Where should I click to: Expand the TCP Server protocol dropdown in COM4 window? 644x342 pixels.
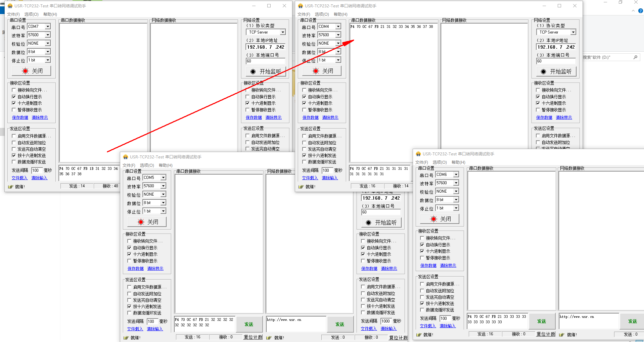pyautogui.click(x=573, y=32)
